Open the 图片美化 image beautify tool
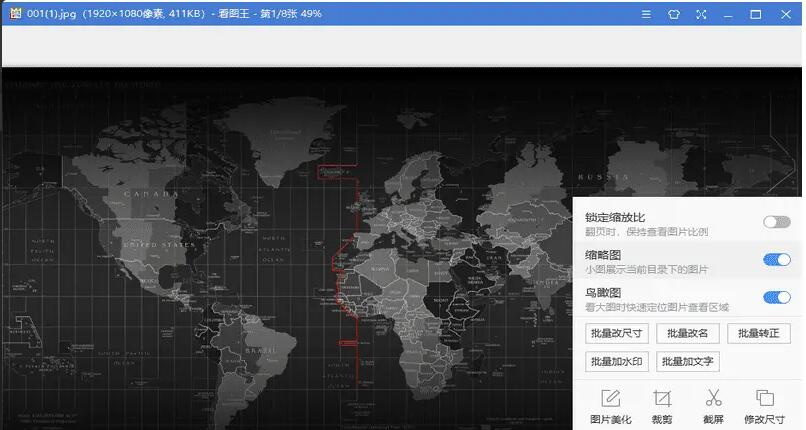 (x=610, y=406)
